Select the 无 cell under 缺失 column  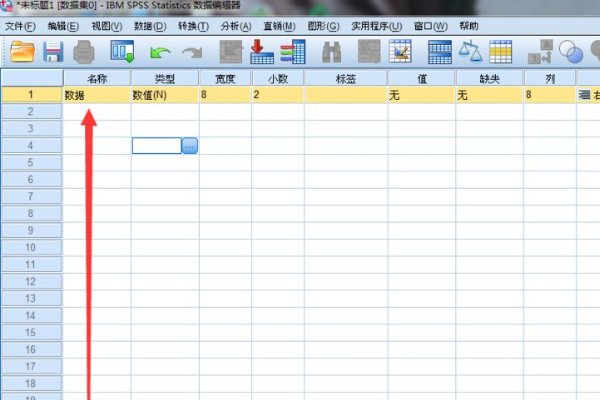489,95
